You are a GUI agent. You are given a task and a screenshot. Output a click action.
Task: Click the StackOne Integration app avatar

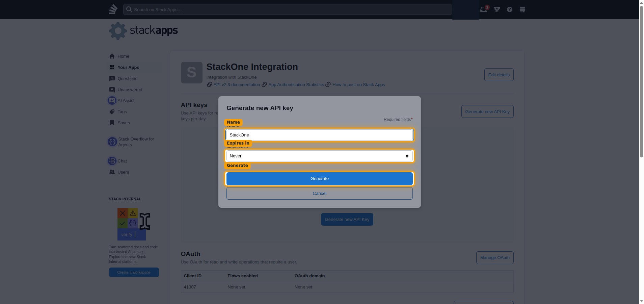point(192,73)
